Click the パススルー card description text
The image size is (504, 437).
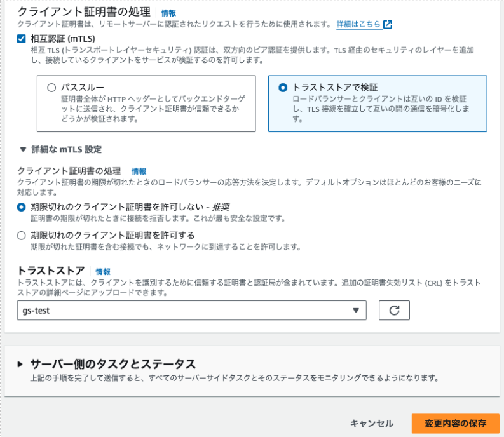coord(154,109)
